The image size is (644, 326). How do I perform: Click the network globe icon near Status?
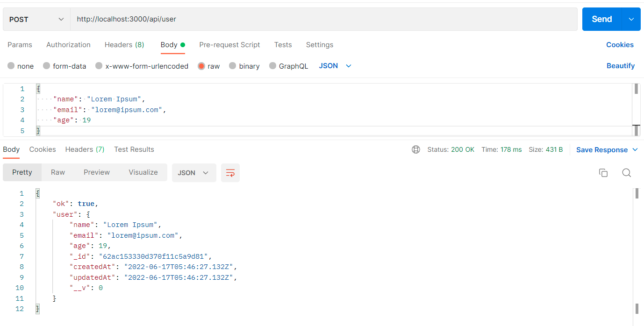click(416, 149)
